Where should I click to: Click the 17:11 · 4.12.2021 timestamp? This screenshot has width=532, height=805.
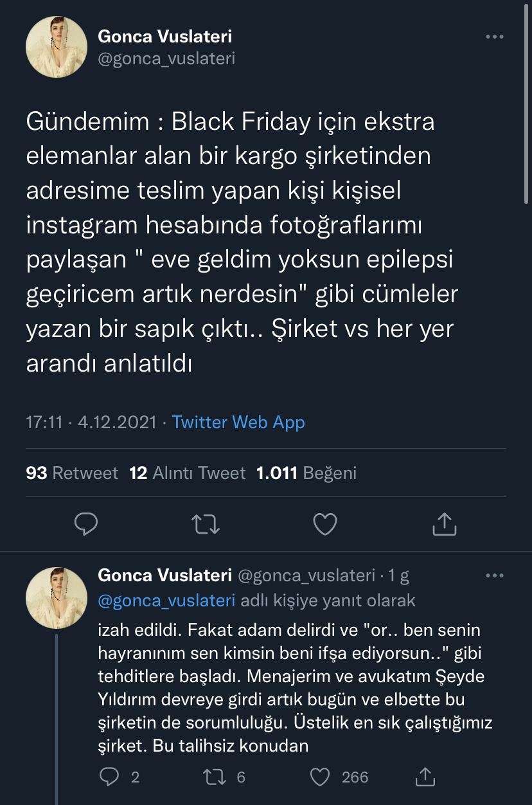[x=91, y=422]
